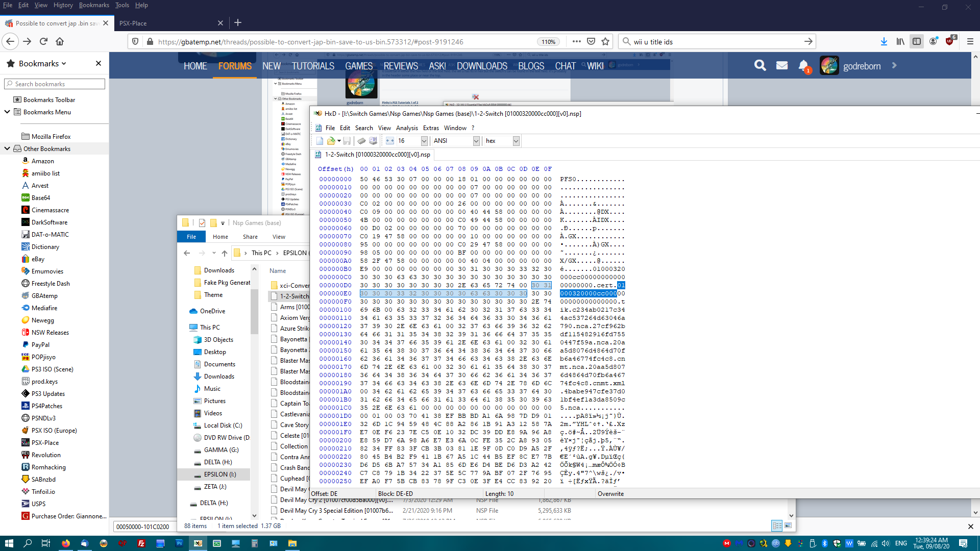Click the godreborn avatar picture
The height and width of the screenshot is (551, 980).
coord(829,65)
